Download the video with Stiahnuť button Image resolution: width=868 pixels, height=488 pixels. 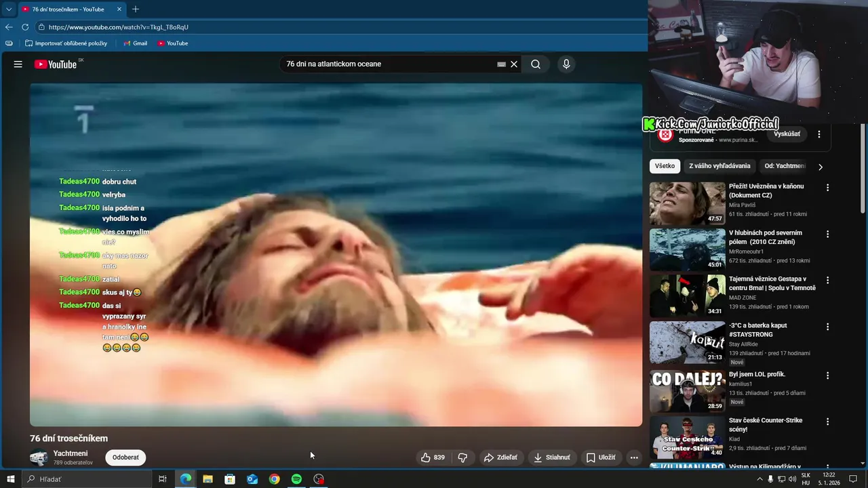(552, 457)
